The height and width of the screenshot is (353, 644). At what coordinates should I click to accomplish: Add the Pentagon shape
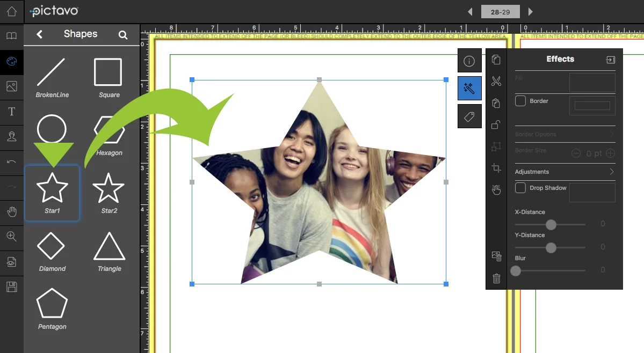click(52, 310)
